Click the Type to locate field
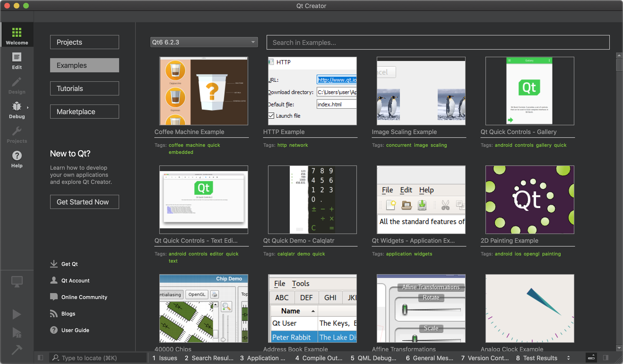The image size is (623, 364). [x=98, y=358]
